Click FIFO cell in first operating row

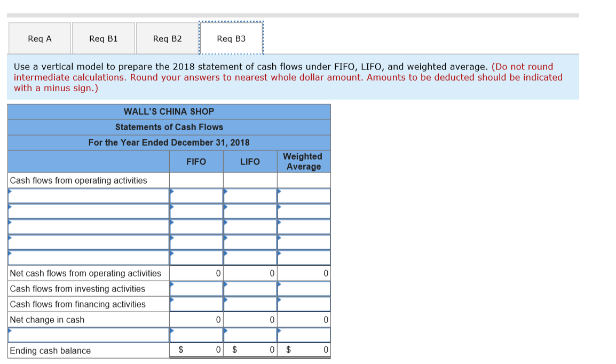pyautogui.click(x=196, y=196)
